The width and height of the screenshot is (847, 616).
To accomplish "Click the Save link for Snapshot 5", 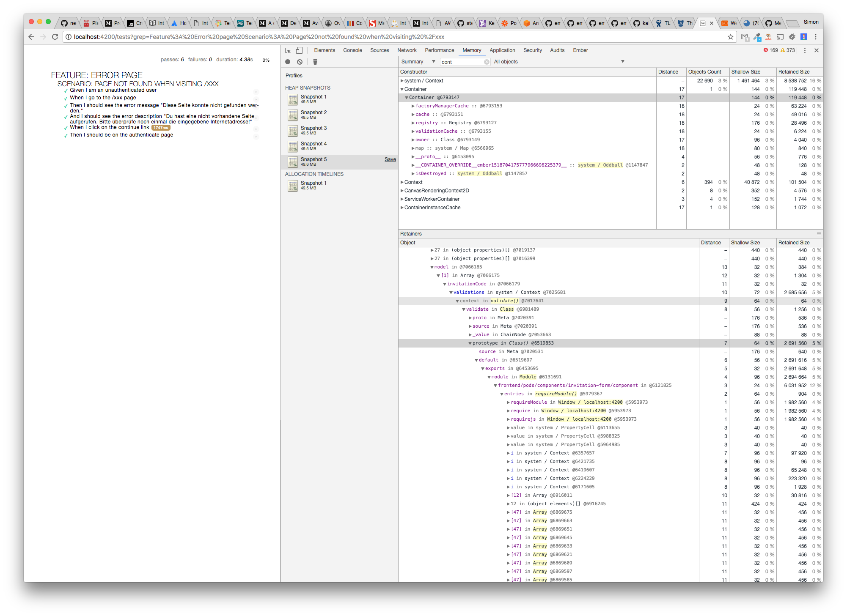I will pos(390,159).
